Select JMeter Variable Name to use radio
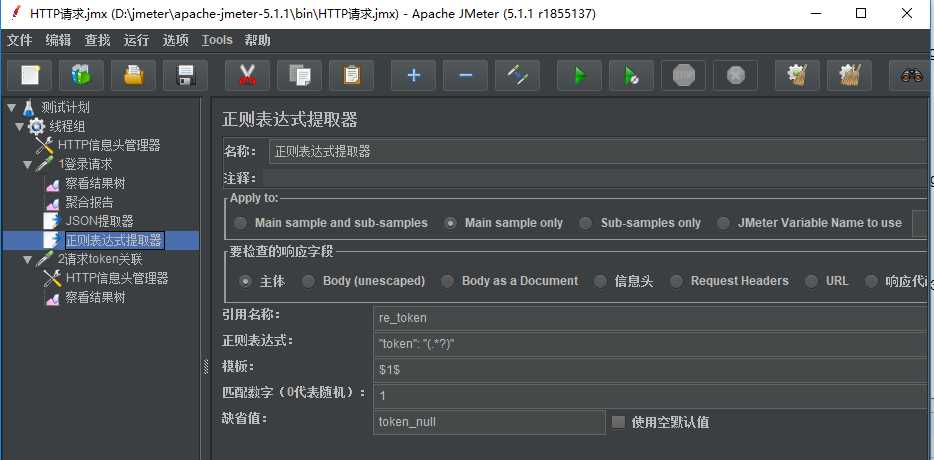This screenshot has width=934, height=460. (x=723, y=223)
